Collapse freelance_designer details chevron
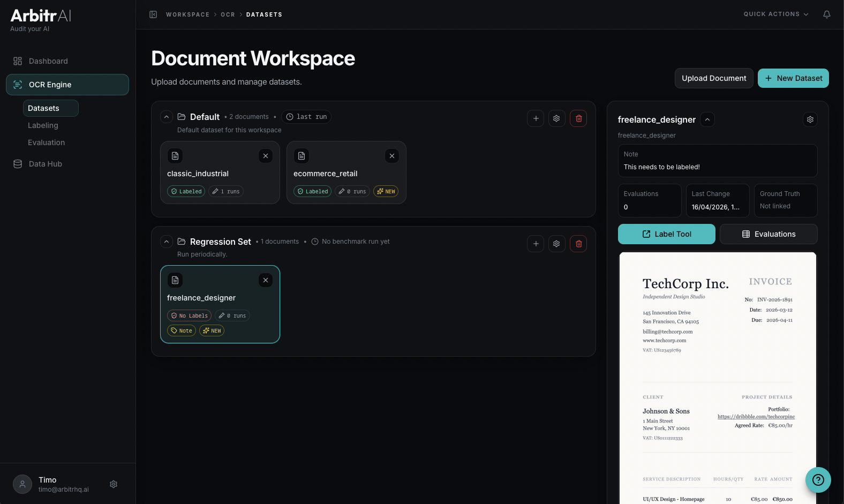The width and height of the screenshot is (844, 504). pos(707,119)
